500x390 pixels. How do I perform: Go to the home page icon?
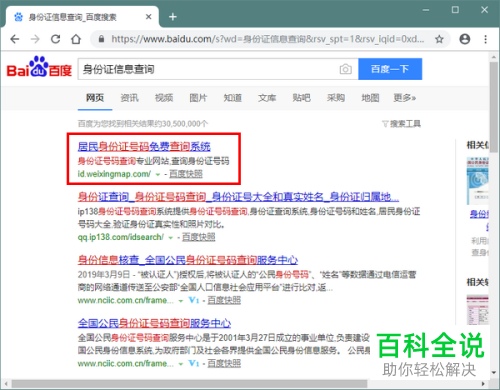pos(76,39)
